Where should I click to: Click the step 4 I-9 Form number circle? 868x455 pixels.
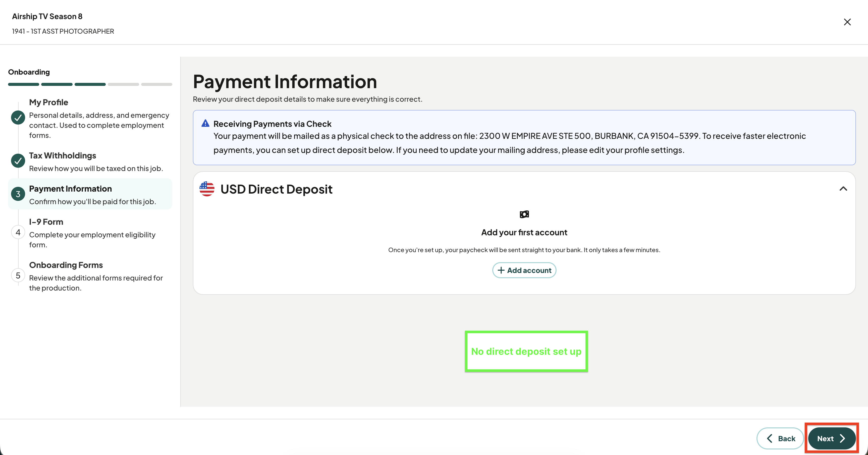click(x=18, y=232)
